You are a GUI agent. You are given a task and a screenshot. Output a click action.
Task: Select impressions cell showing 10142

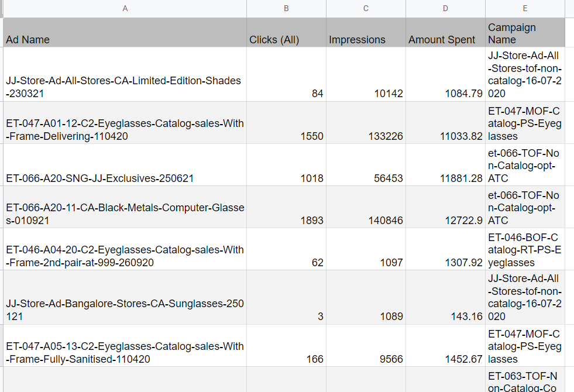tap(366, 74)
